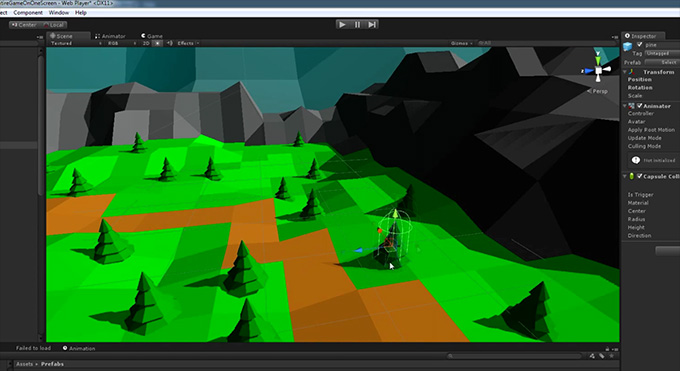This screenshot has width=680, height=371.
Task: Open the Gizmos dropdown
Action: pos(461,43)
